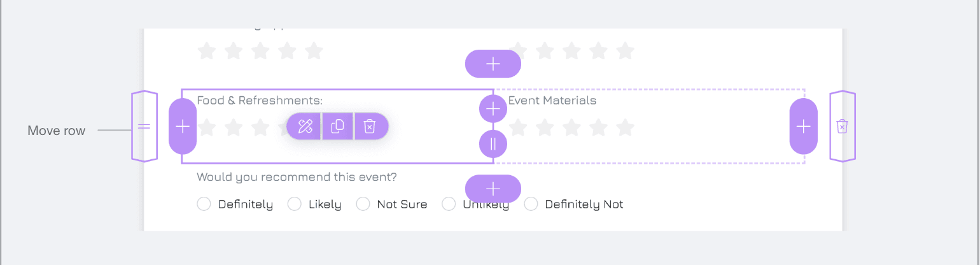The height and width of the screenshot is (265, 980).
Task: Add a row below with bottom plus button
Action: pyautogui.click(x=493, y=189)
